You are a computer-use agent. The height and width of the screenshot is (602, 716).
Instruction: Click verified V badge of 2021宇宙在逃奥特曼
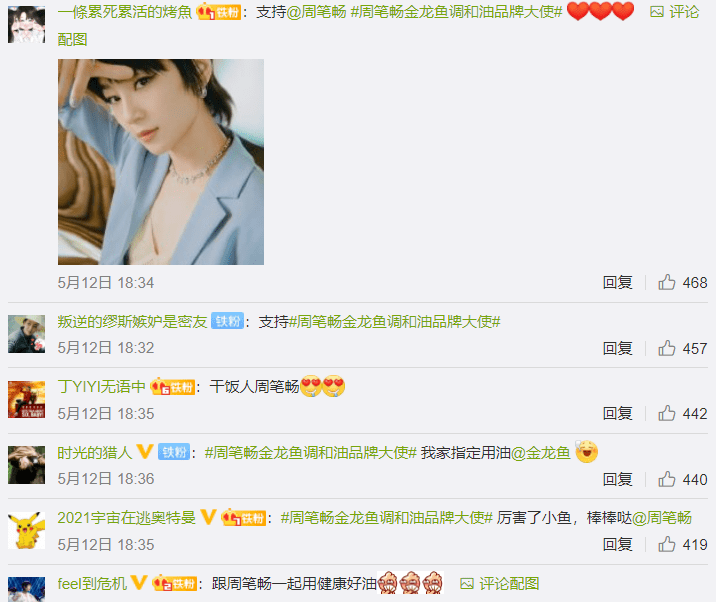[208, 517]
